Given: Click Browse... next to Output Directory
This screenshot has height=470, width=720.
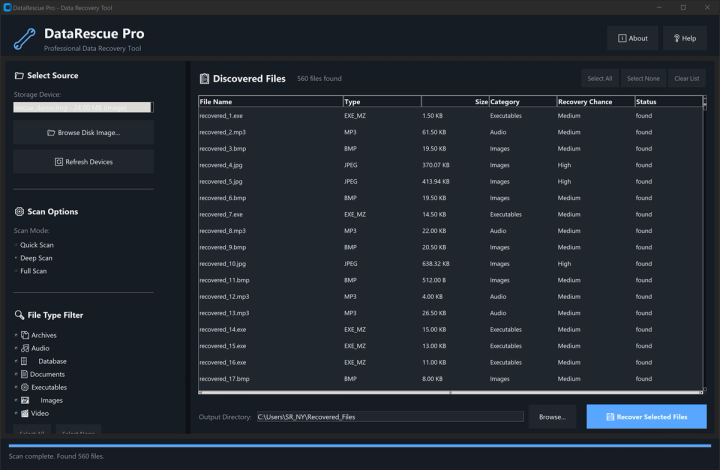Looking at the screenshot, I should [x=552, y=417].
